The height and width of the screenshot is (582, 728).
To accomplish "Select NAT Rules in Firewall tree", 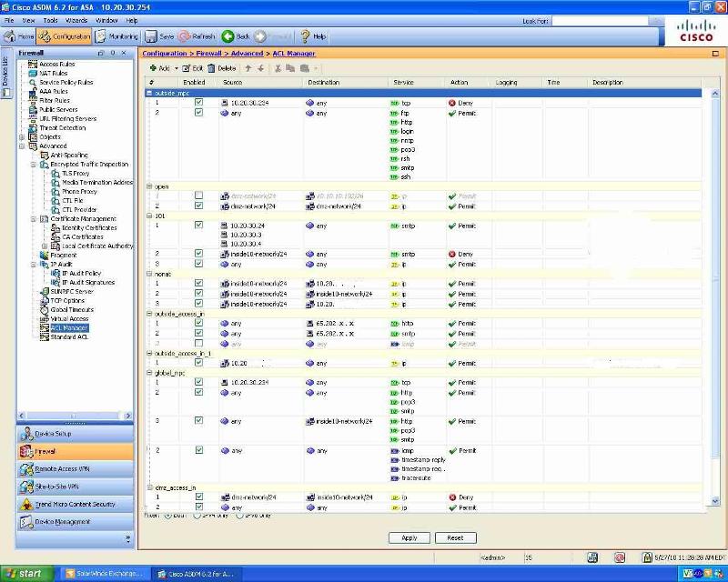I will point(53,74).
